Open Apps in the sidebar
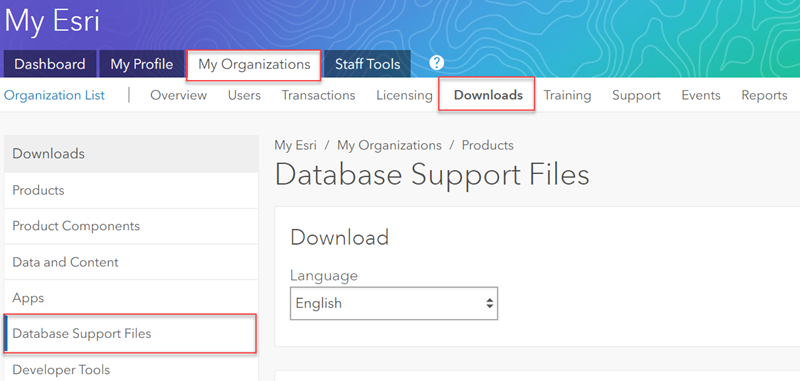The width and height of the screenshot is (800, 381). tap(131, 298)
